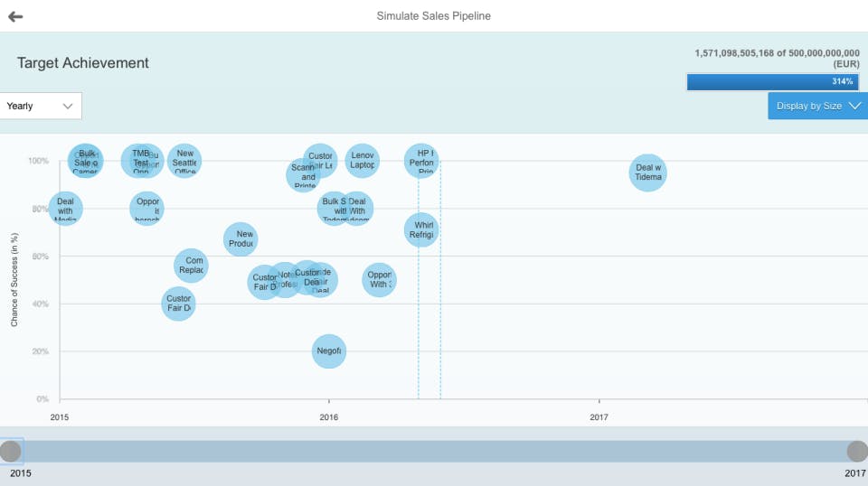Select the right 2017 range slider handle
The image size is (868, 486).
pyautogui.click(x=857, y=451)
